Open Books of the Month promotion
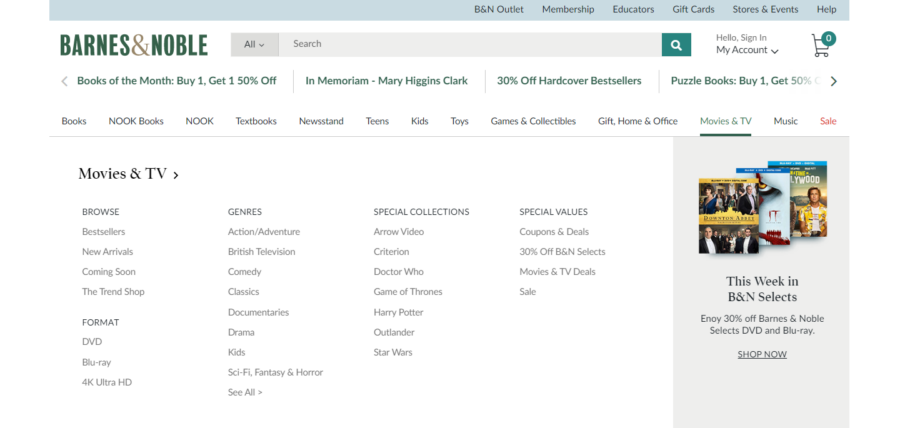The image size is (900, 428). point(177,81)
